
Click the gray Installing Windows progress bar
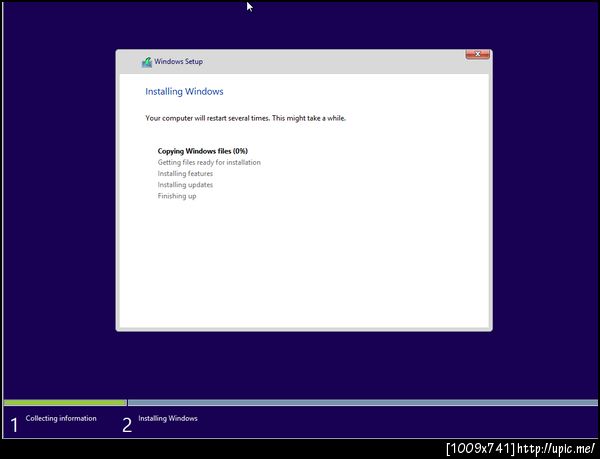tap(363, 403)
